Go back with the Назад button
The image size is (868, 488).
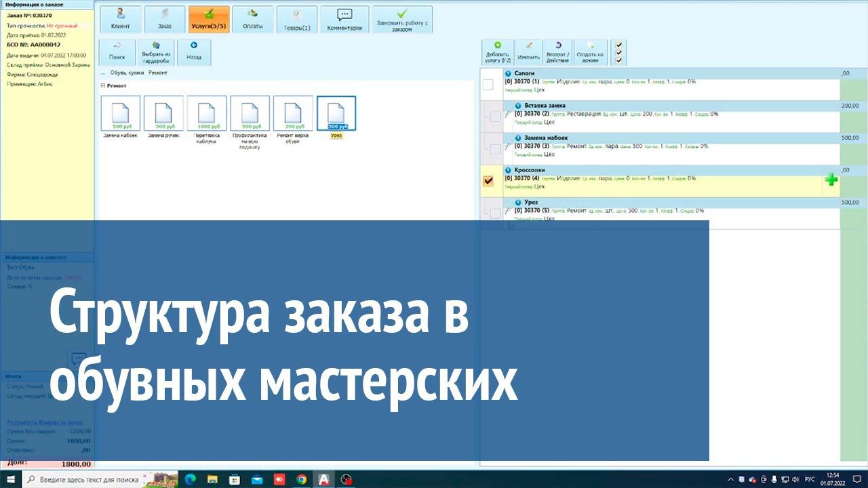(x=194, y=52)
